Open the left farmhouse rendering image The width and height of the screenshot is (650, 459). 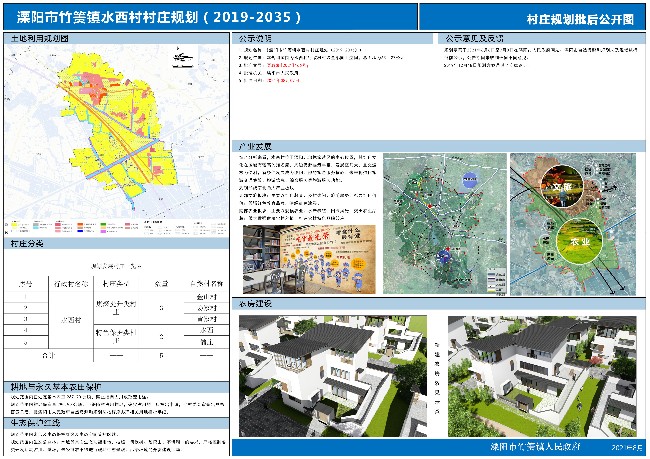point(333,376)
